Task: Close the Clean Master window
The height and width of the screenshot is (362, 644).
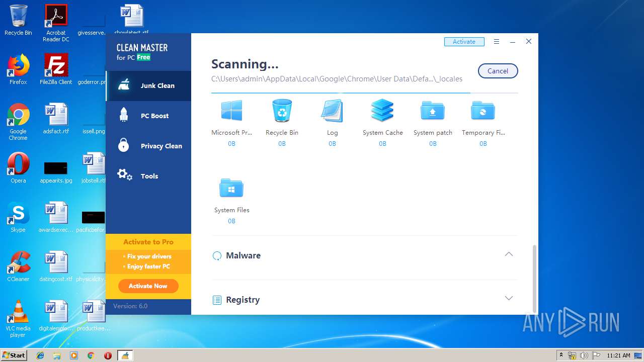Action: (528, 42)
